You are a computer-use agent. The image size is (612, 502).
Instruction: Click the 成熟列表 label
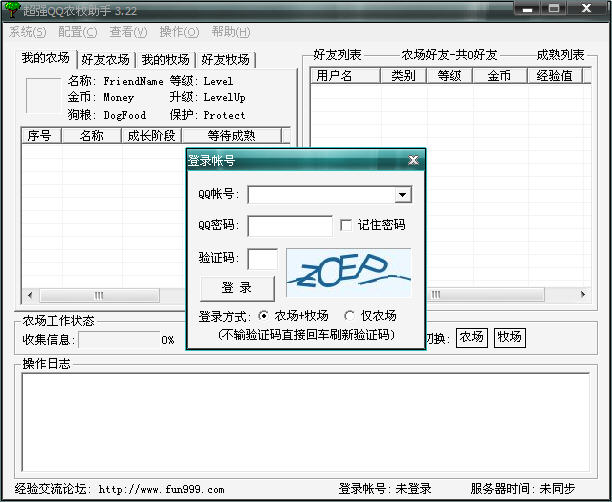560,55
